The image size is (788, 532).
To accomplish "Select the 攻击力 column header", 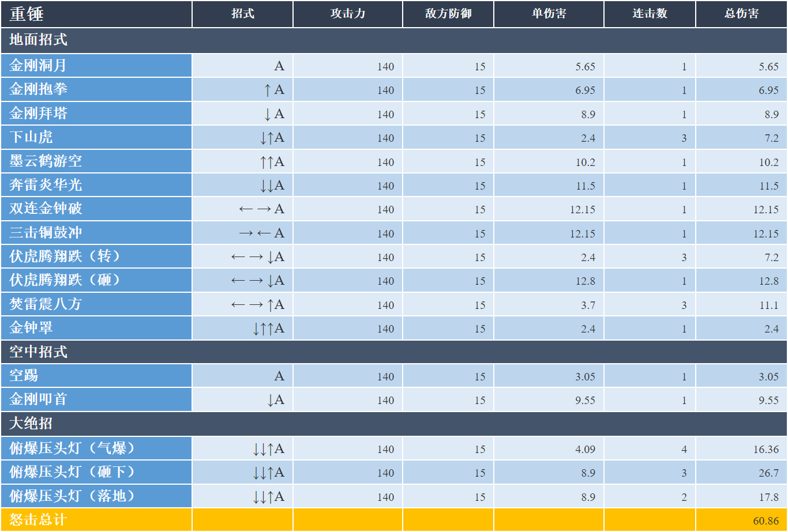I will [348, 14].
